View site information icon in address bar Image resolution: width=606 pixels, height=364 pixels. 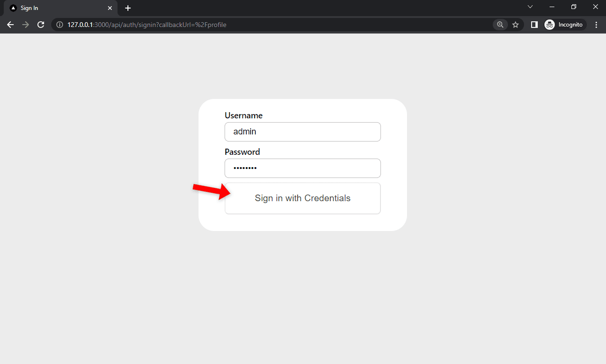tap(60, 25)
